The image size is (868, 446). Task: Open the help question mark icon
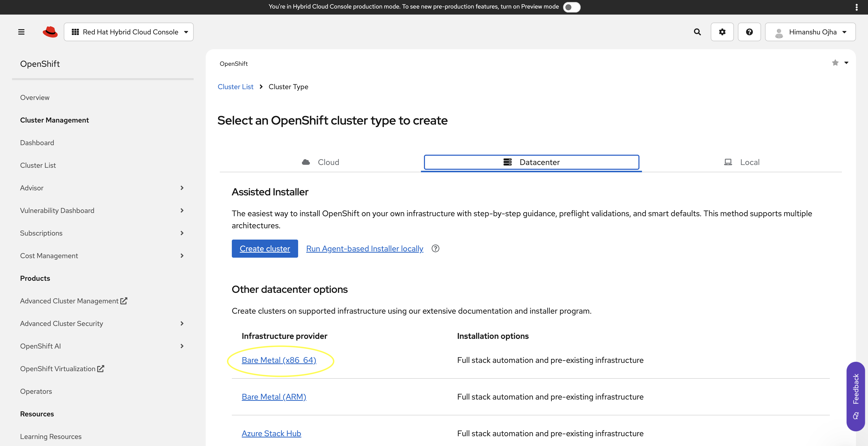(749, 32)
